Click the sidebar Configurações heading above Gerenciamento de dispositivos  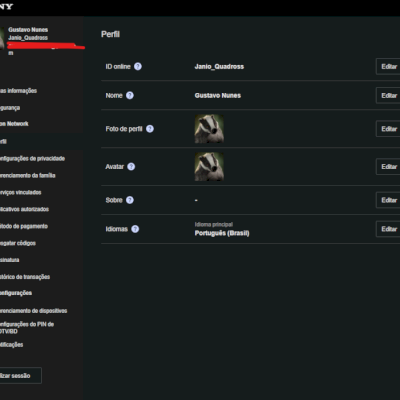pos(16,293)
